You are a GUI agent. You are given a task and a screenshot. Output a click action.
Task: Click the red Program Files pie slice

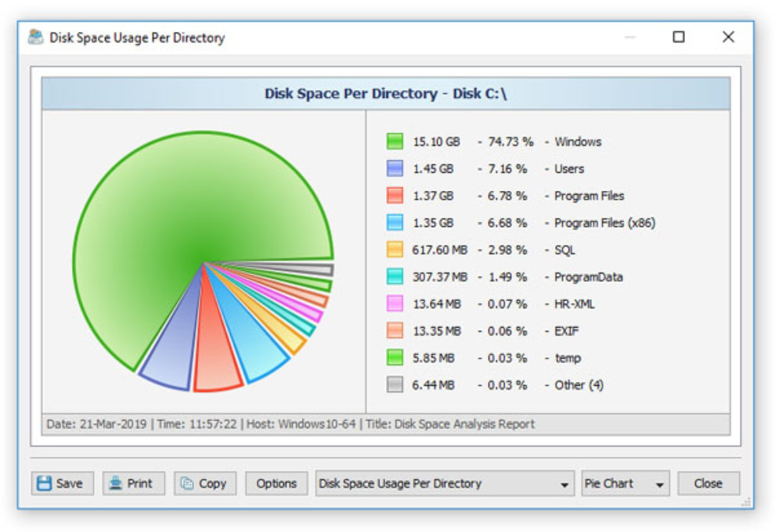point(216,350)
